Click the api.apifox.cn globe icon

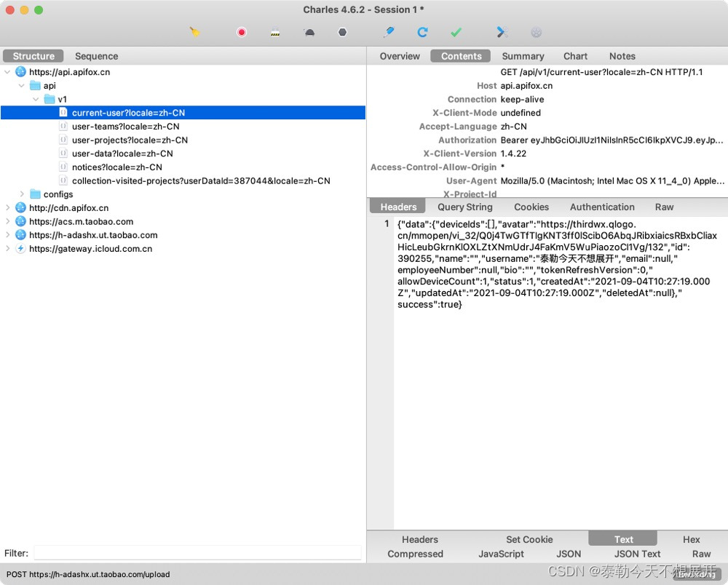pyautogui.click(x=20, y=72)
